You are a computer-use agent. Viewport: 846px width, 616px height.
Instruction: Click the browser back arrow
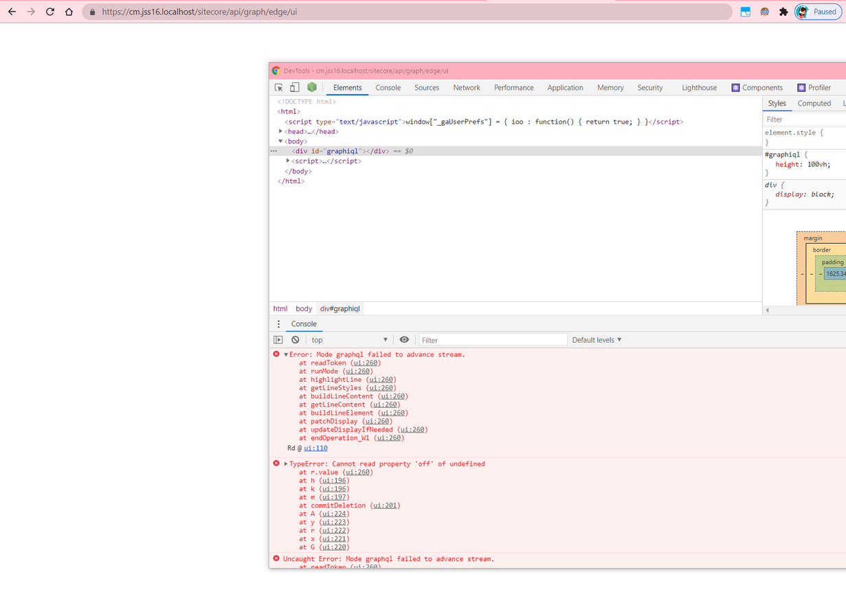(12, 12)
